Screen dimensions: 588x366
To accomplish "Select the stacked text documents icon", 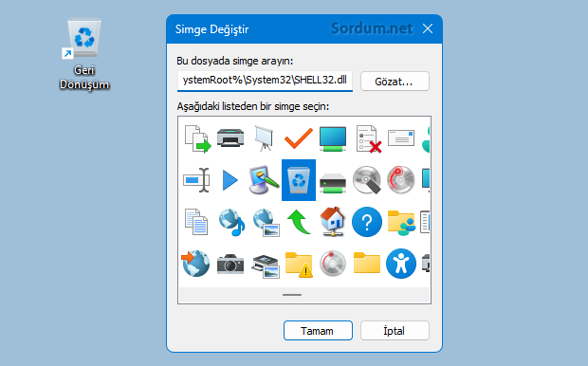I will point(196,222).
